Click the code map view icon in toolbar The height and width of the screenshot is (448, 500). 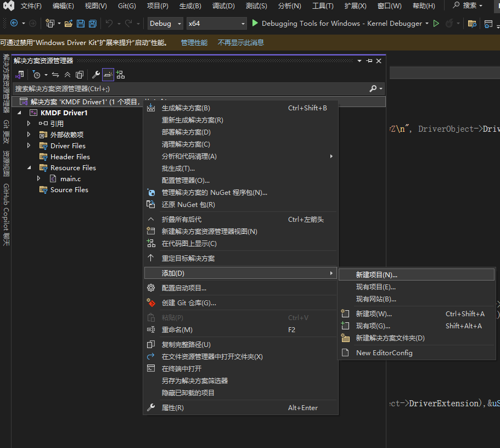121,75
